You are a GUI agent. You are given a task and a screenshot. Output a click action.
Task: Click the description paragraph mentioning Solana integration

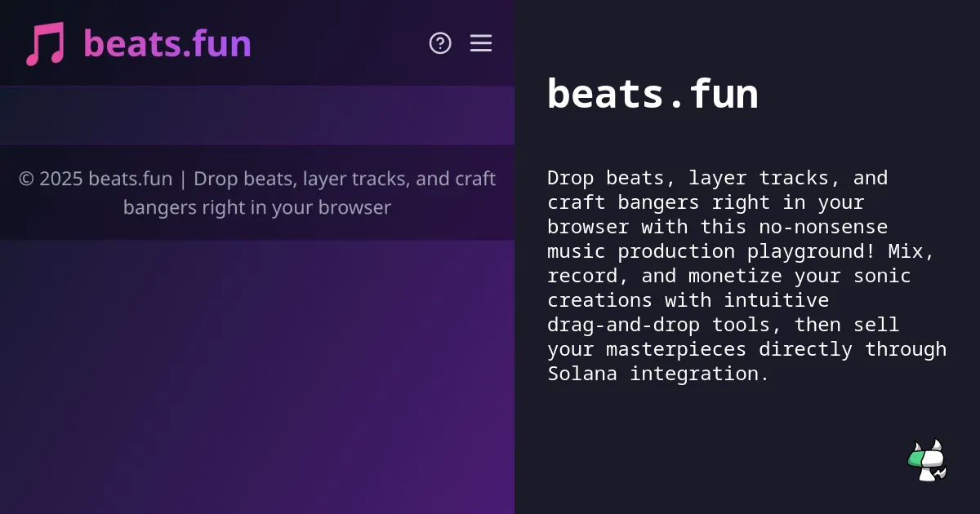(747, 276)
